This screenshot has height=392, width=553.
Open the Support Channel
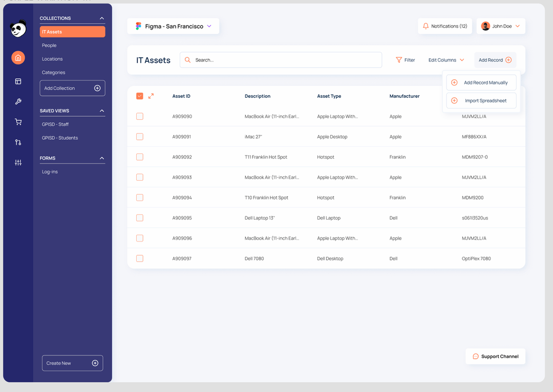495,356
